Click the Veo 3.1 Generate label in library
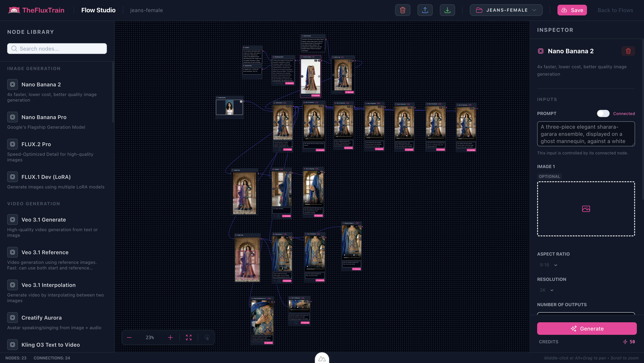The image size is (644, 363). coord(44,220)
